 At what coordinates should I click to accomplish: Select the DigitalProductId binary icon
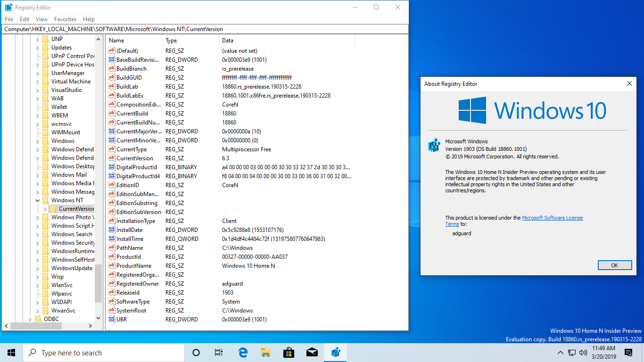click(x=112, y=167)
